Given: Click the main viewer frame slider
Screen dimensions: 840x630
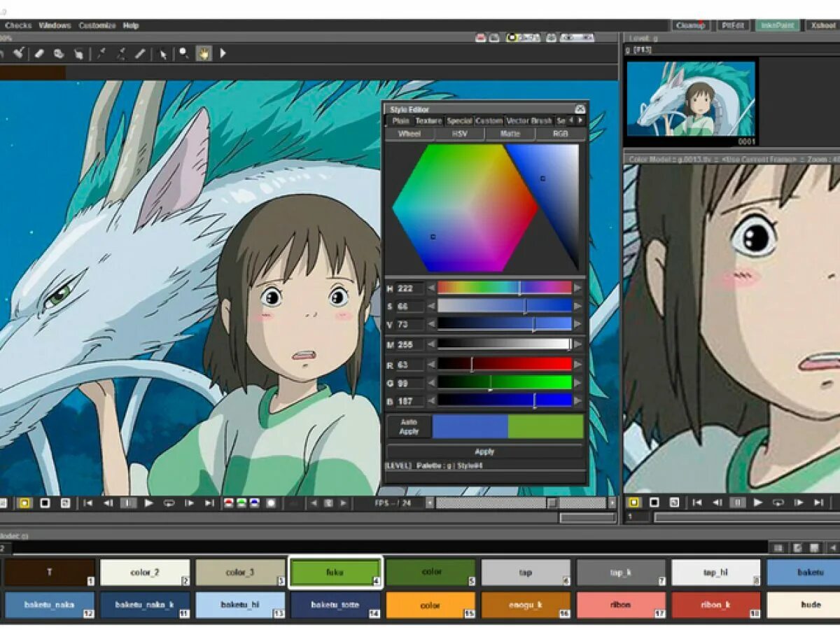Looking at the screenshot, I should pos(521,503).
